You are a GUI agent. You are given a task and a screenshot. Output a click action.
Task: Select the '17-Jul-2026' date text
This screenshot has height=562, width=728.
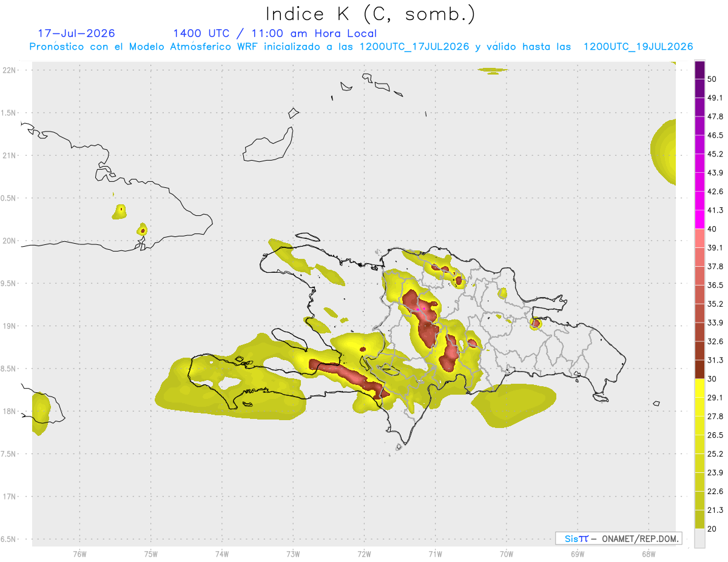tap(76, 33)
